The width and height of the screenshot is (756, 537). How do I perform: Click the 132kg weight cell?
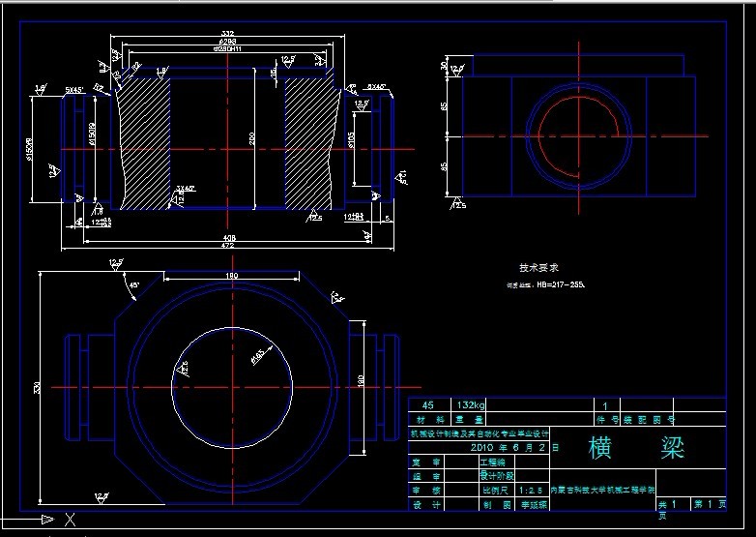point(470,404)
